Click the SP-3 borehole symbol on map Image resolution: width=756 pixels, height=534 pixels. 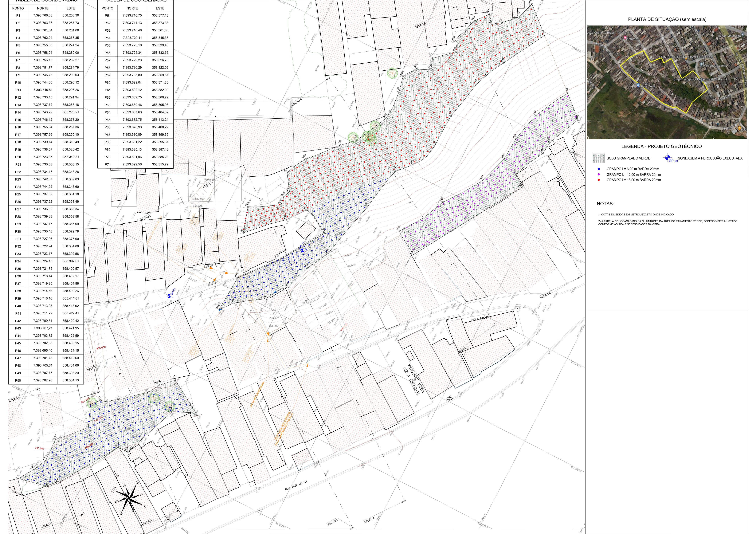click(302, 250)
